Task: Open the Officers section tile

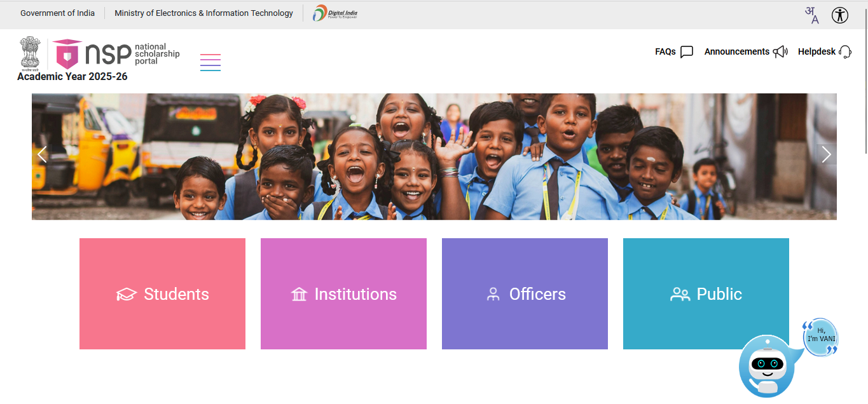Action: click(x=525, y=293)
